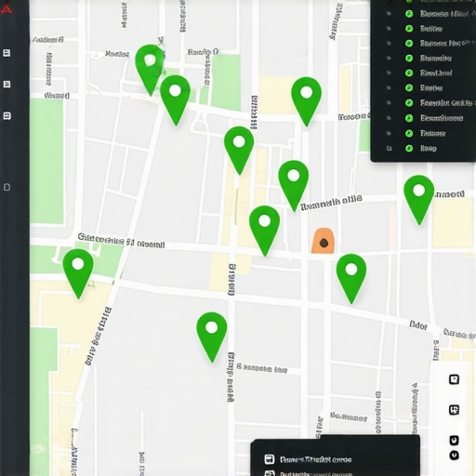Select the second square icon in the left sidebar
This screenshot has height=476, width=476.
coord(7,84)
